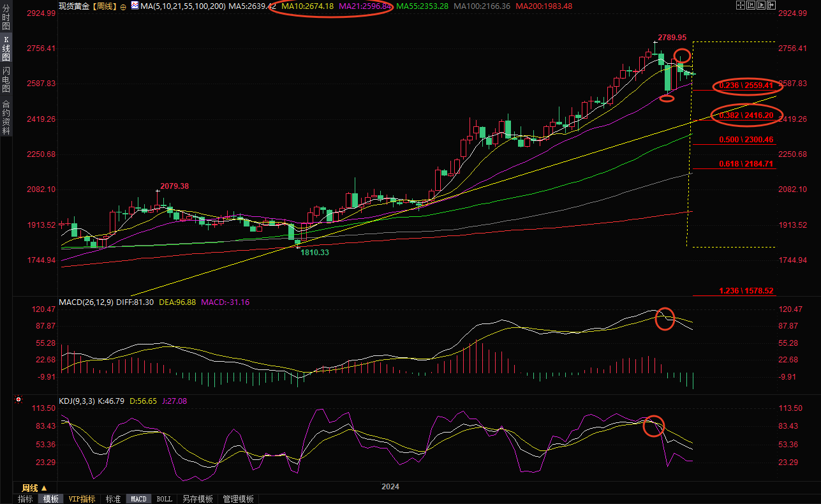Click the 2079.38 peak label
The image size is (821, 504).
click(x=174, y=186)
